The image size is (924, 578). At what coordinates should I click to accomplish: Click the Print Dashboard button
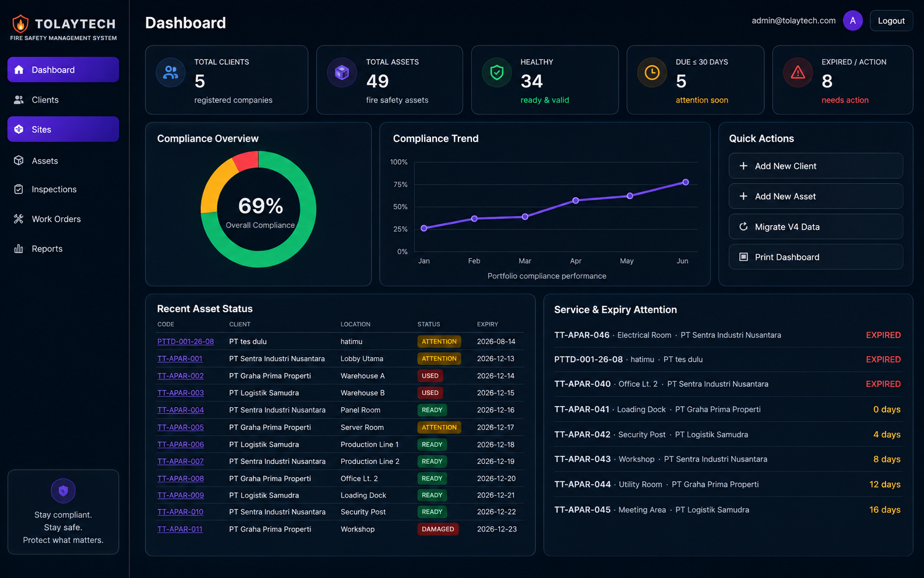pos(816,257)
